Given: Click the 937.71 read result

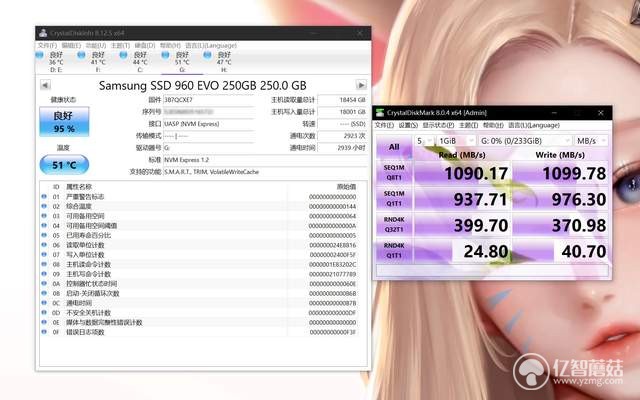Looking at the screenshot, I should point(462,199).
